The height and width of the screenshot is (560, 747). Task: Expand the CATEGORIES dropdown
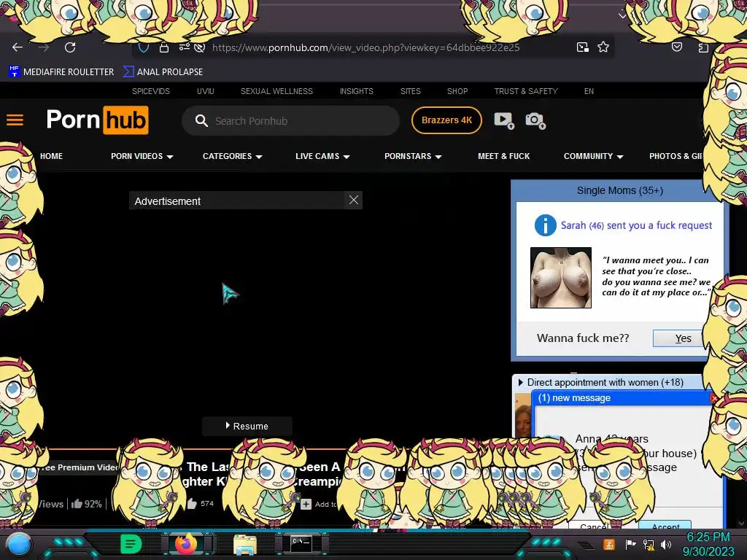pos(233,156)
